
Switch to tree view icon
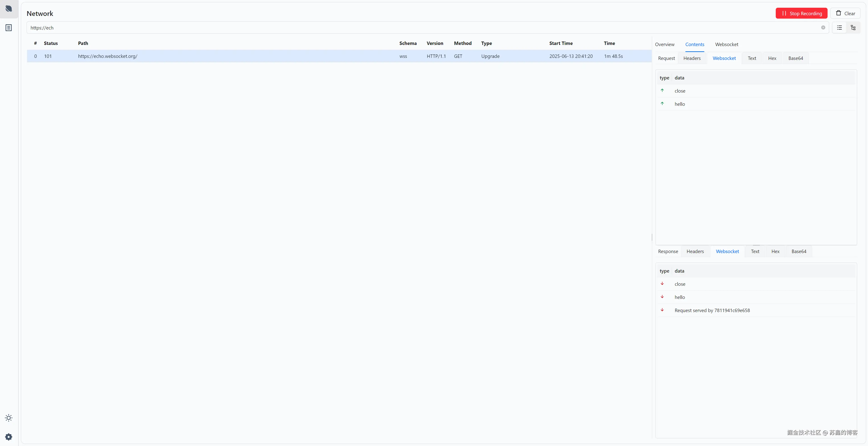[x=853, y=28]
